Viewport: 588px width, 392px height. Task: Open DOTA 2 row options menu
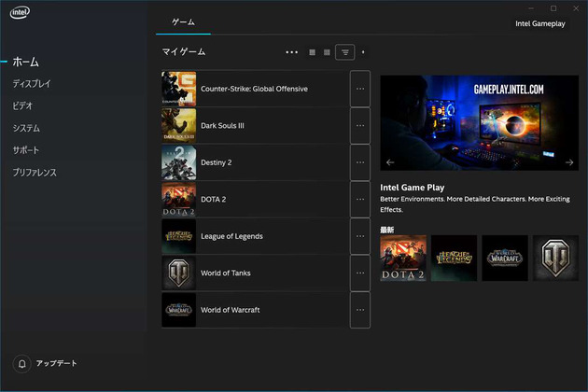(x=360, y=199)
